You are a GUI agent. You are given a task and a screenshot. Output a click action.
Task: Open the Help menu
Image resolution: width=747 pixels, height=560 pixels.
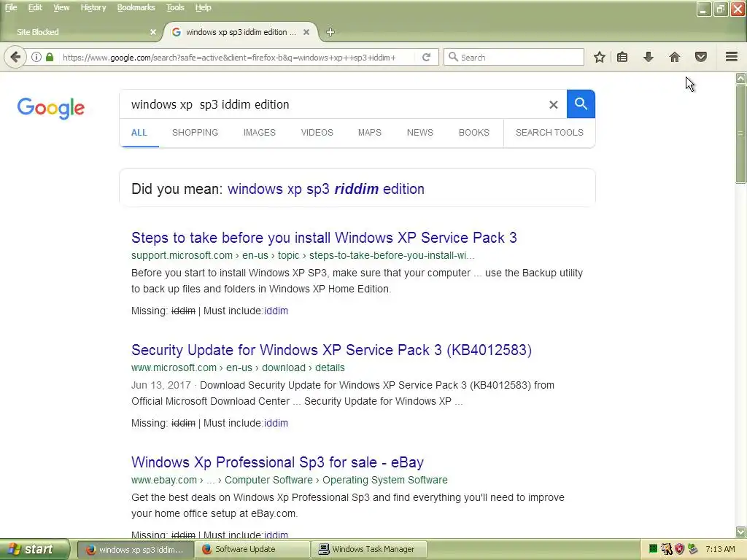coord(203,7)
